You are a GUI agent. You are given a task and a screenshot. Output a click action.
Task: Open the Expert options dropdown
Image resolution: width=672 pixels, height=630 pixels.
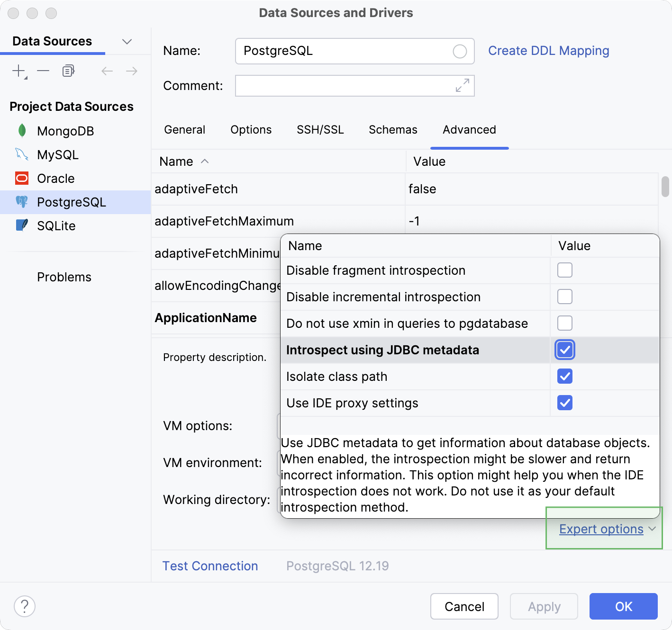pyautogui.click(x=601, y=529)
